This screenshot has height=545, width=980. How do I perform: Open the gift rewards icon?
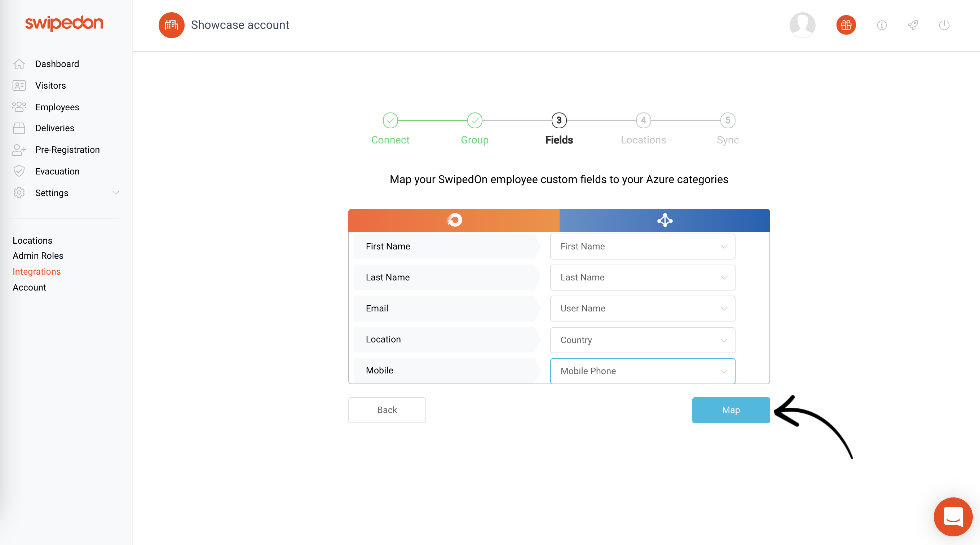tap(846, 25)
